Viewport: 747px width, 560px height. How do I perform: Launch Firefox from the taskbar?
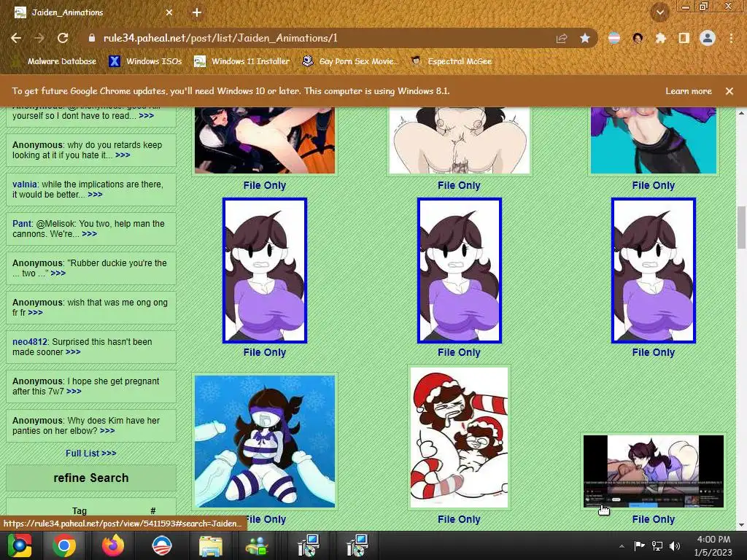click(x=113, y=545)
